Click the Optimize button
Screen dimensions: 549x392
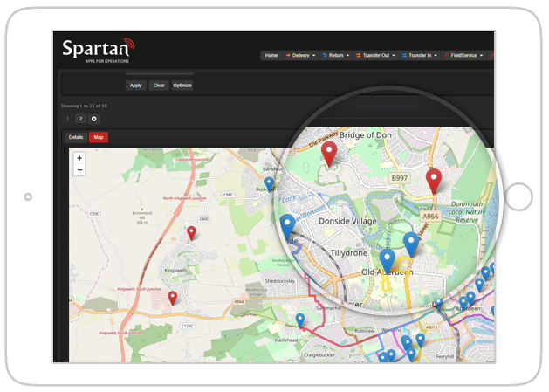pos(182,86)
